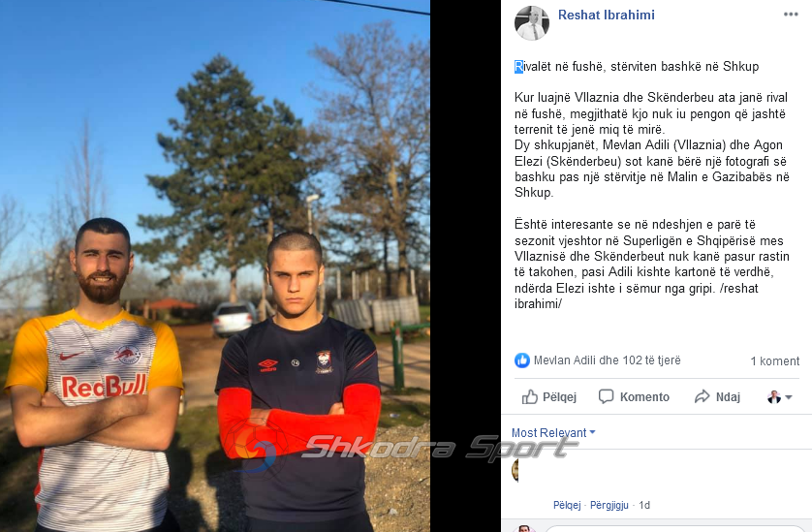Open the 1 koment link

pyautogui.click(x=775, y=361)
